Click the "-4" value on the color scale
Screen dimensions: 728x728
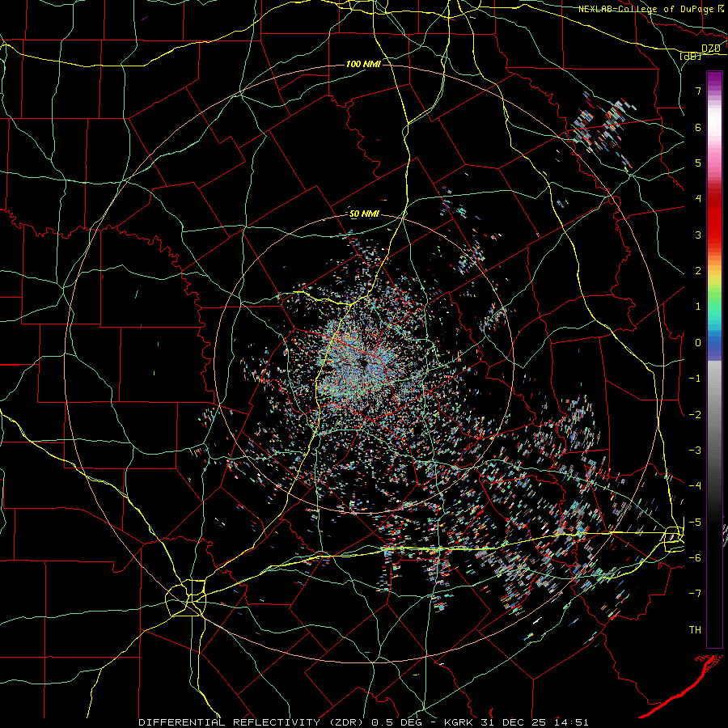click(x=695, y=486)
